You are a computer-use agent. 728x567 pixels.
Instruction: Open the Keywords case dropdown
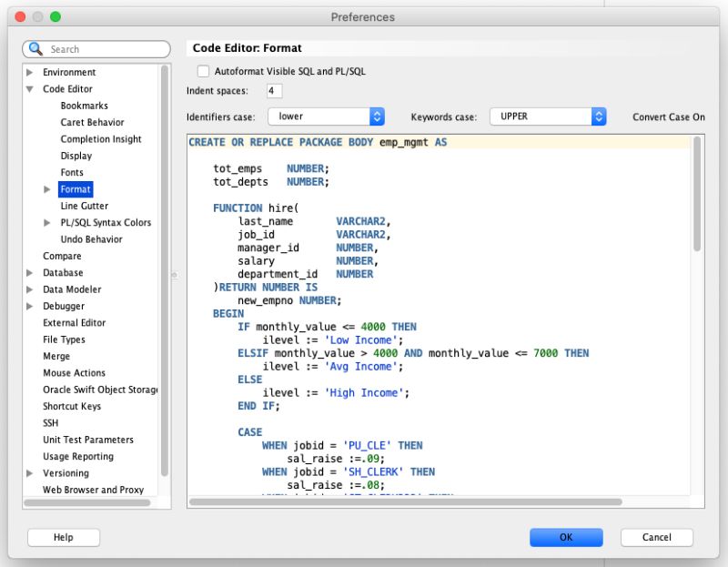(598, 116)
